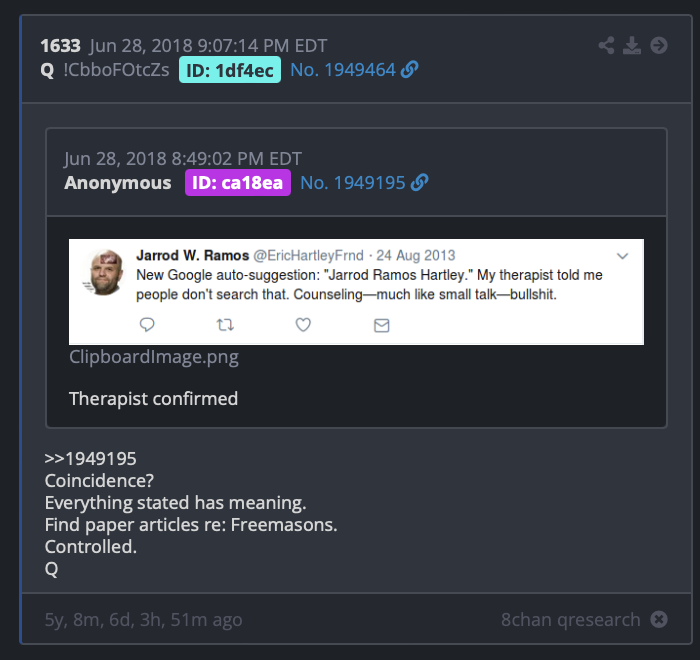Click the Jarrod W. Ramos profile avatar
Image resolution: width=700 pixels, height=660 pixels.
104,272
